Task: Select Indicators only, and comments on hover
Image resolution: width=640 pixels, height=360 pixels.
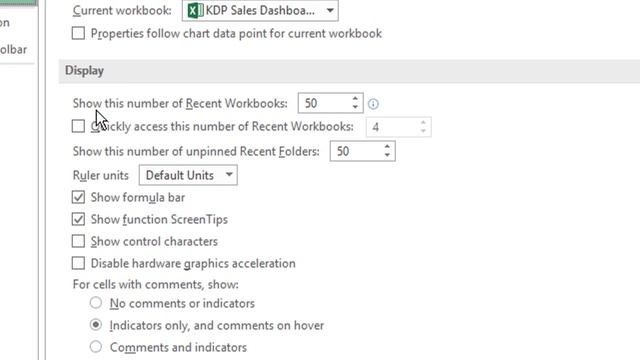Action: click(x=96, y=325)
